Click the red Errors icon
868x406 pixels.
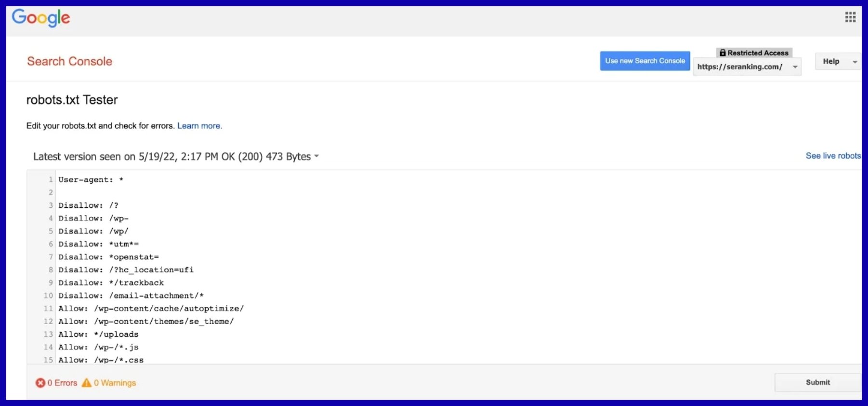(x=40, y=383)
